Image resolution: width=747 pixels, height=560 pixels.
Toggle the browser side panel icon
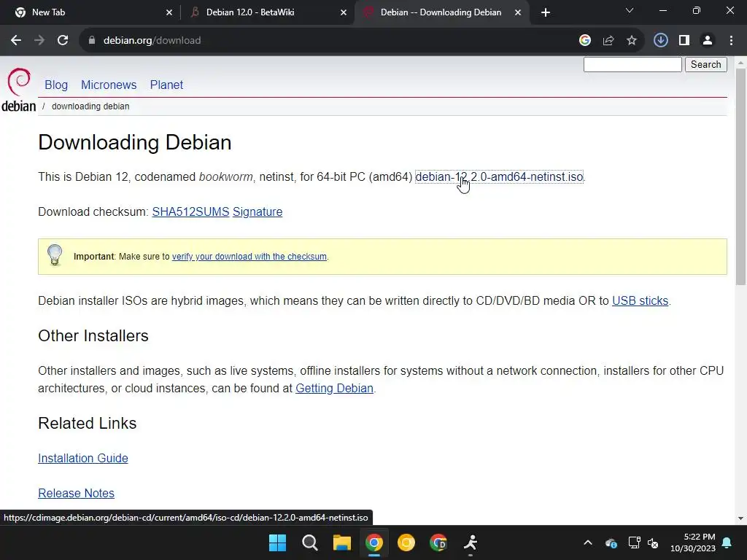684,41
